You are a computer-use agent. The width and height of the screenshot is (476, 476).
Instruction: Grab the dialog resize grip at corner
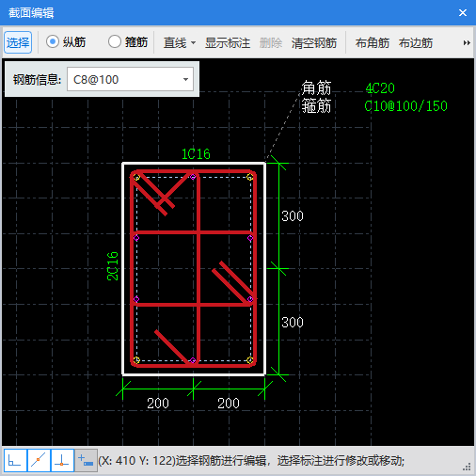coord(467,468)
